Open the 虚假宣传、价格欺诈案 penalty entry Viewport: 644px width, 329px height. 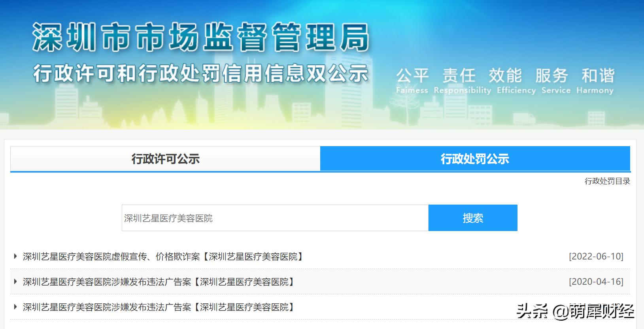click(x=164, y=257)
